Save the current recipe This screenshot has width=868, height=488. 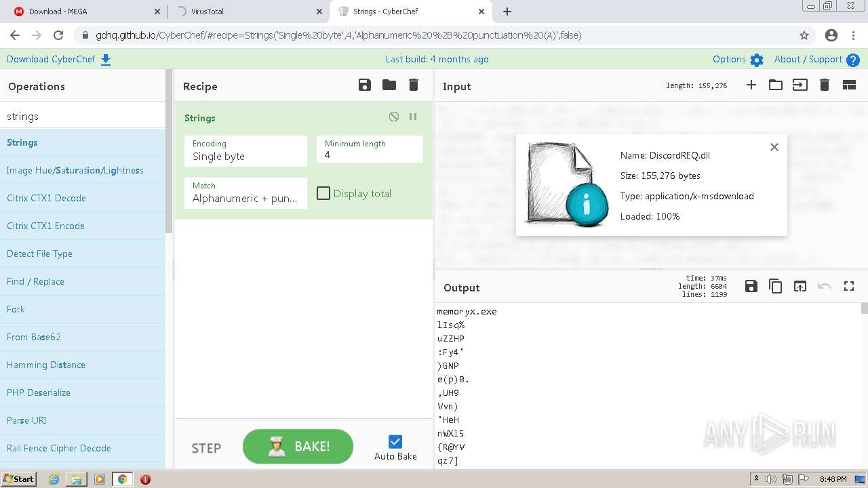coord(365,85)
